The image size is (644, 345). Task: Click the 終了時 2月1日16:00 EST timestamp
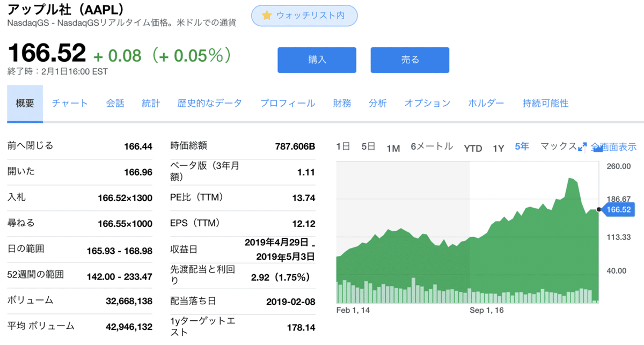tap(57, 71)
